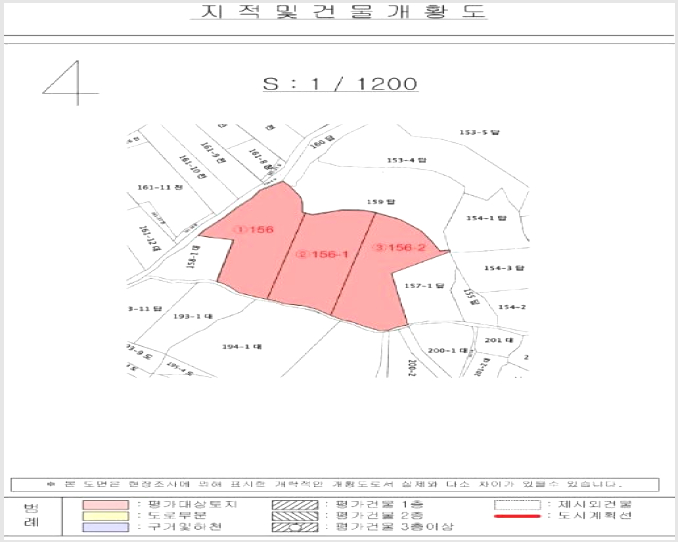
Task: Click parcel label 3-11 답
Action: point(144,308)
